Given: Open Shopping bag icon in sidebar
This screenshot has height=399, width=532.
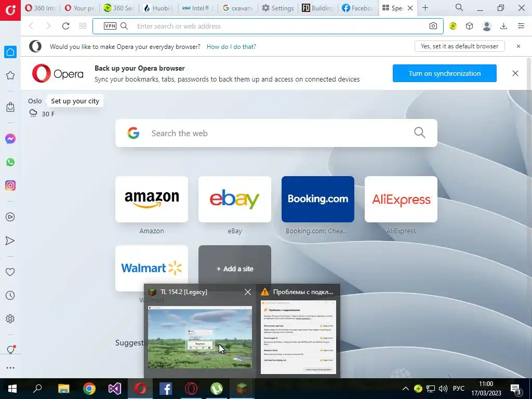Looking at the screenshot, I should [10, 107].
